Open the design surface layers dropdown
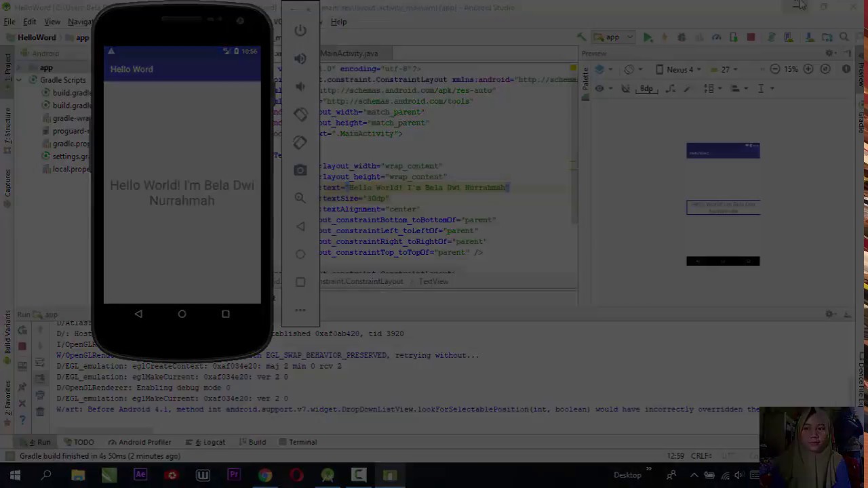The image size is (868, 488). pos(602,69)
